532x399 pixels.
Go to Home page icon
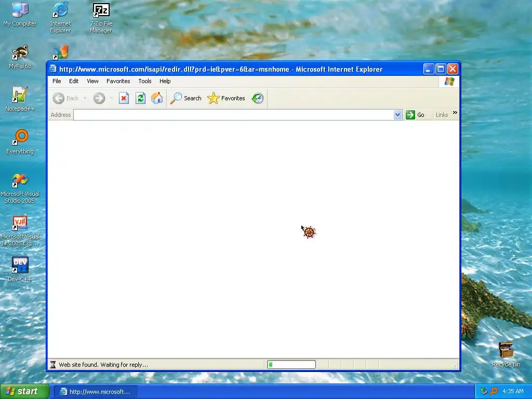tap(157, 98)
